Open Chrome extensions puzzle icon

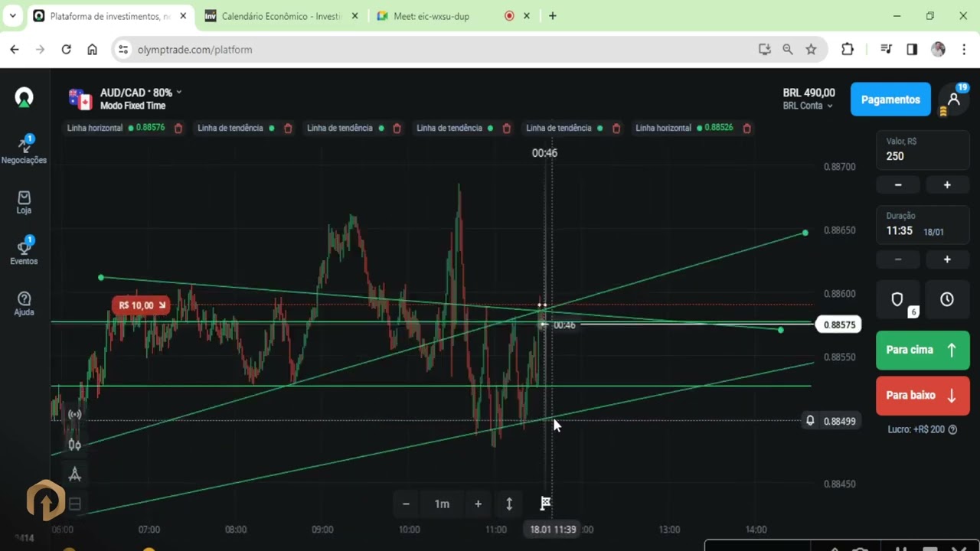pyautogui.click(x=848, y=50)
